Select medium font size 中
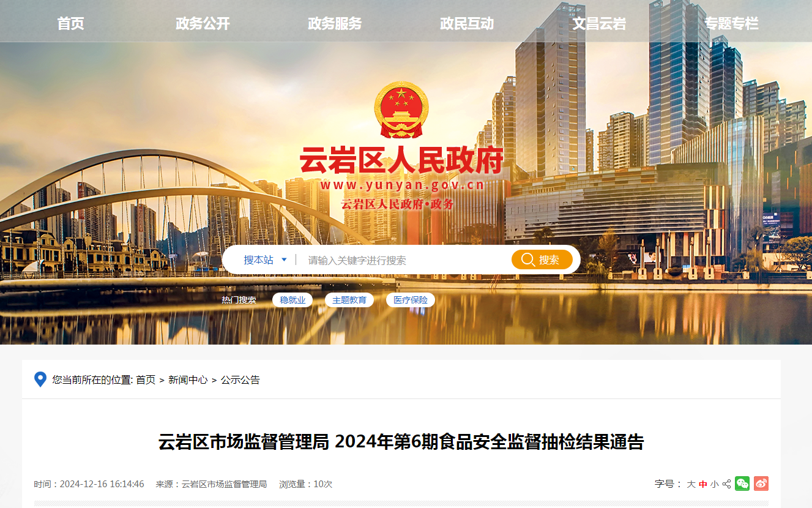The width and height of the screenshot is (812, 508). pyautogui.click(x=703, y=484)
